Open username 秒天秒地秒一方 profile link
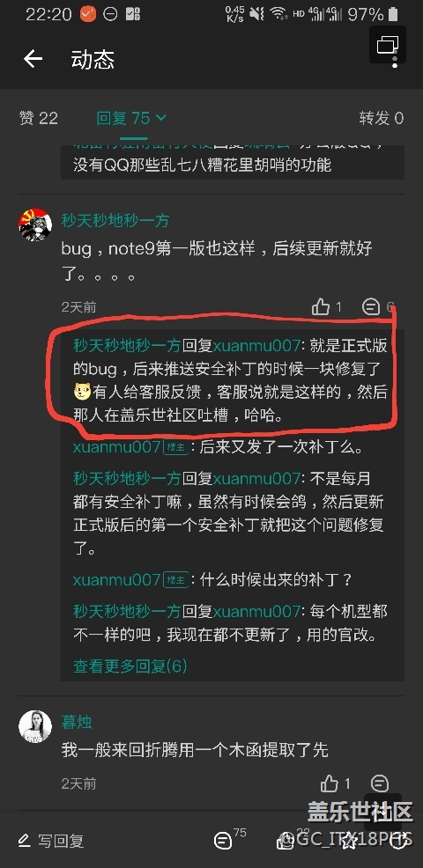The width and height of the screenshot is (423, 868). pos(115,221)
